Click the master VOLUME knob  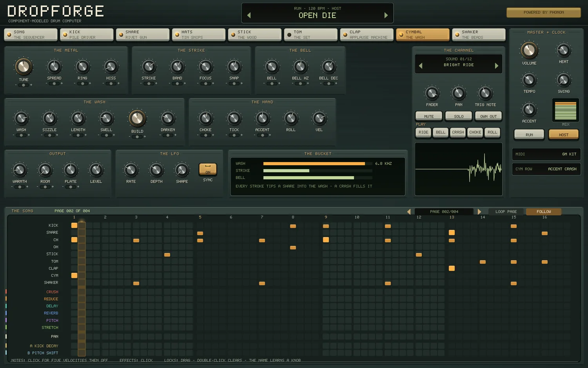(529, 51)
